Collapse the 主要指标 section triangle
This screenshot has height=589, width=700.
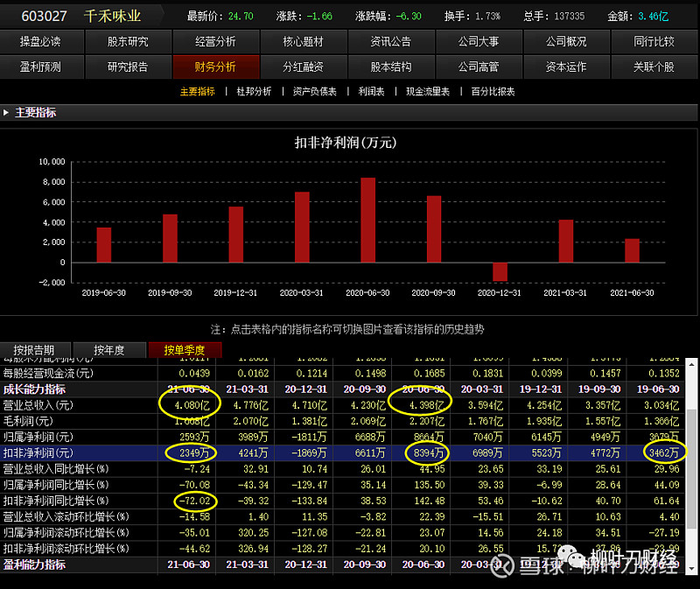coord(6,113)
